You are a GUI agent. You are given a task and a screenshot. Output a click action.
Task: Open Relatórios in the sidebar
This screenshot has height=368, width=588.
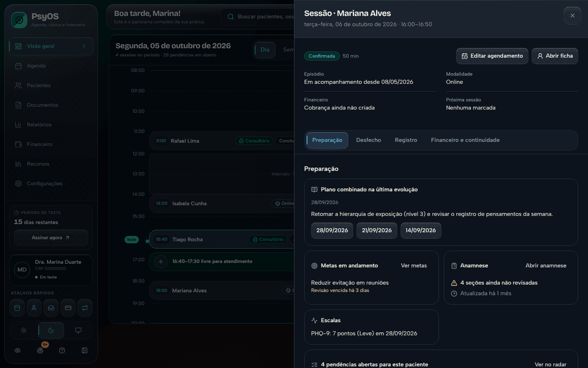click(x=51, y=125)
